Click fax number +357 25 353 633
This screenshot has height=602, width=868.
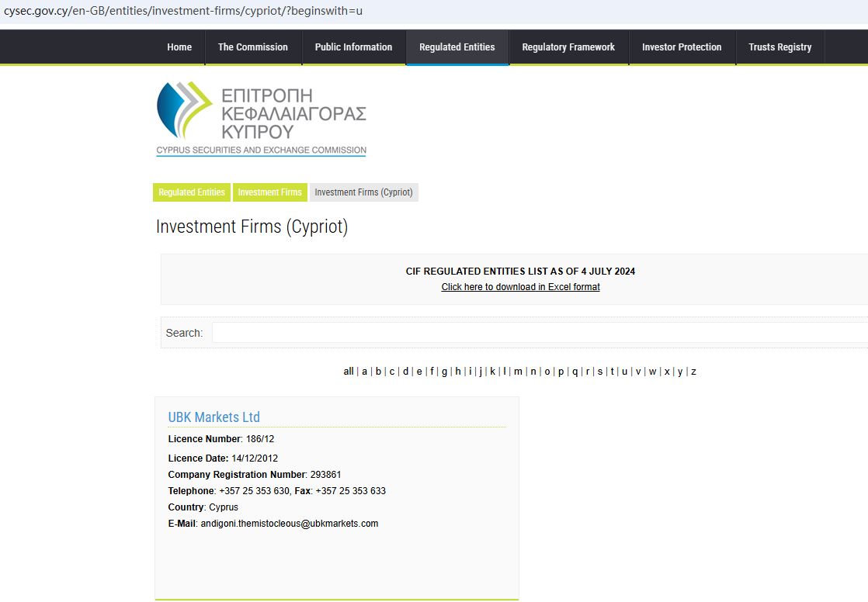350,491
